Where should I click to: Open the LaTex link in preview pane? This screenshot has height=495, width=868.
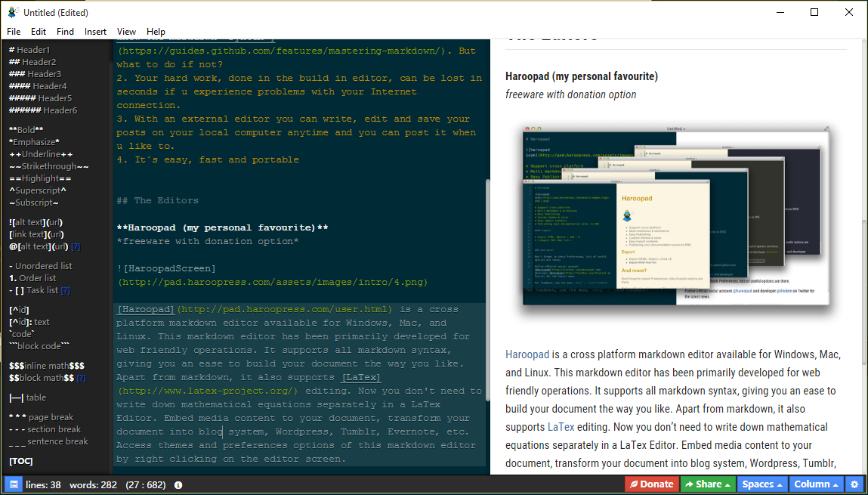pos(561,428)
